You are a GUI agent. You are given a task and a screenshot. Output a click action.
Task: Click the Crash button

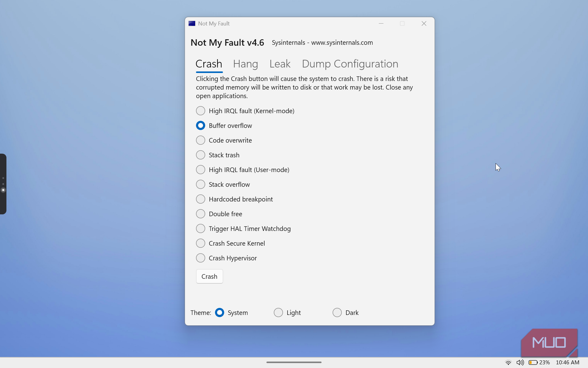(x=209, y=276)
